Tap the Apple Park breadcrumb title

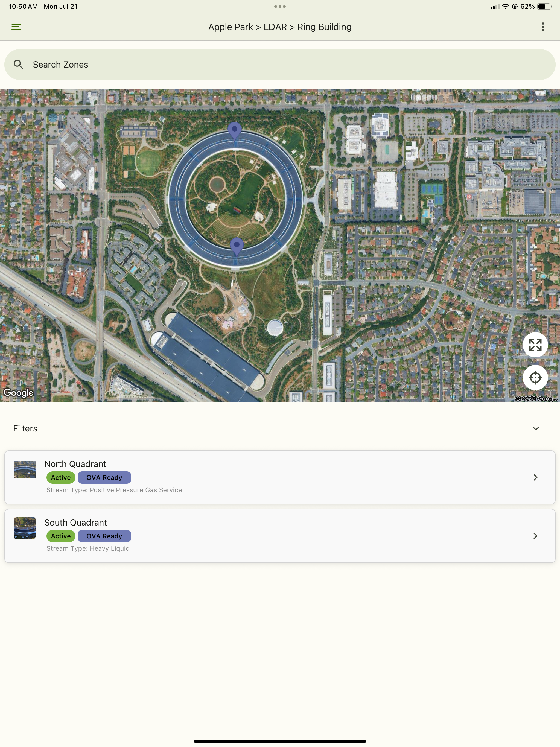pos(280,27)
